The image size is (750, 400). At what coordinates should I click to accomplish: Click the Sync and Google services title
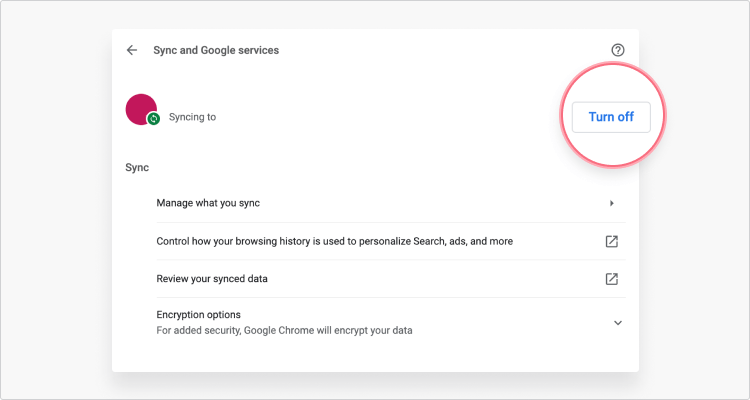click(216, 50)
